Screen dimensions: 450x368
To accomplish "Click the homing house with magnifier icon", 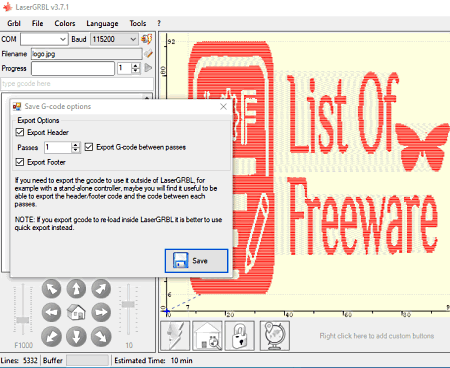I will pyautogui.click(x=207, y=336).
